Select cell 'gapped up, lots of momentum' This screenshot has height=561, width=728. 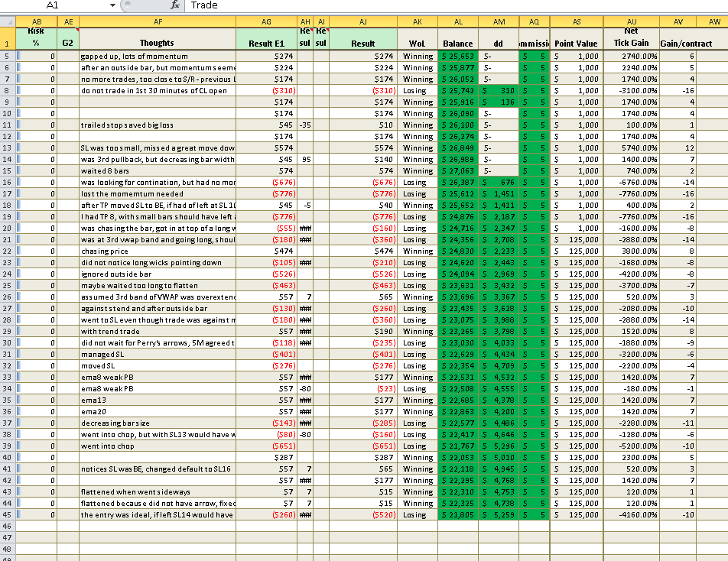pyautogui.click(x=158, y=56)
